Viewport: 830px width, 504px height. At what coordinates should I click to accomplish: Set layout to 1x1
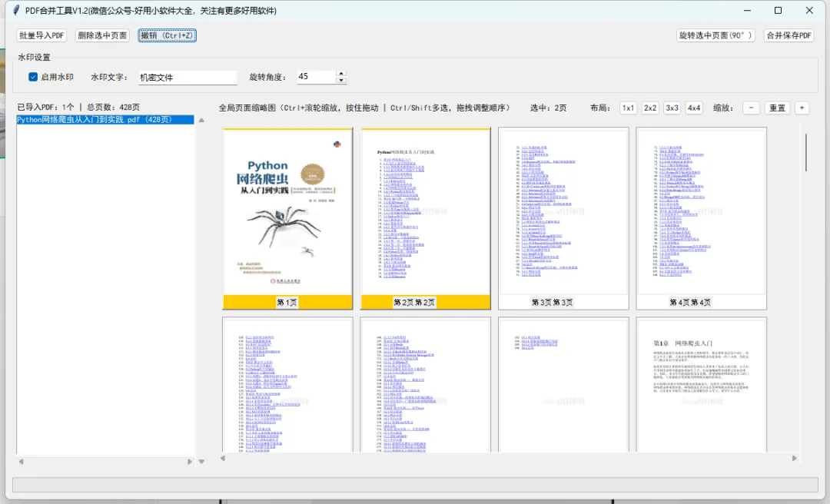pos(628,108)
